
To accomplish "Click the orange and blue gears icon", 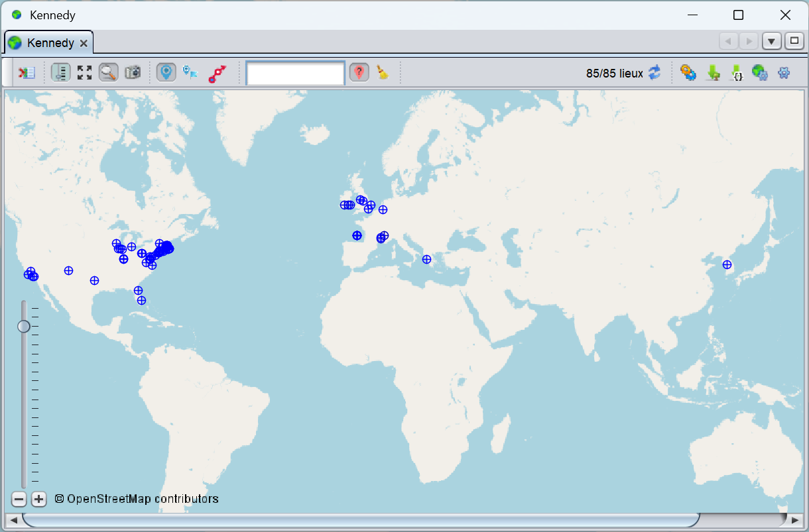I will click(x=688, y=73).
